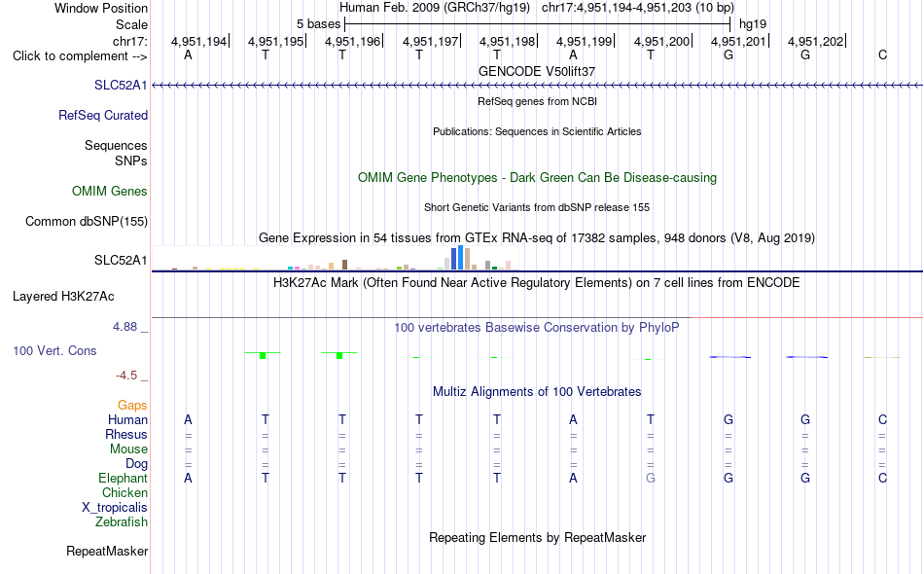The height and width of the screenshot is (574, 924).
Task: Click 'Multiz Alignments of 100 Vertebrates' title
Action: tap(537, 392)
